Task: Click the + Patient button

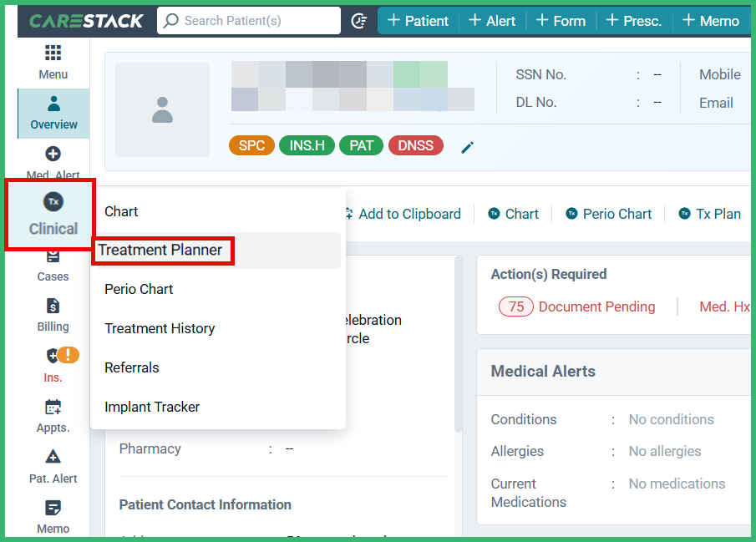Action: coord(418,21)
